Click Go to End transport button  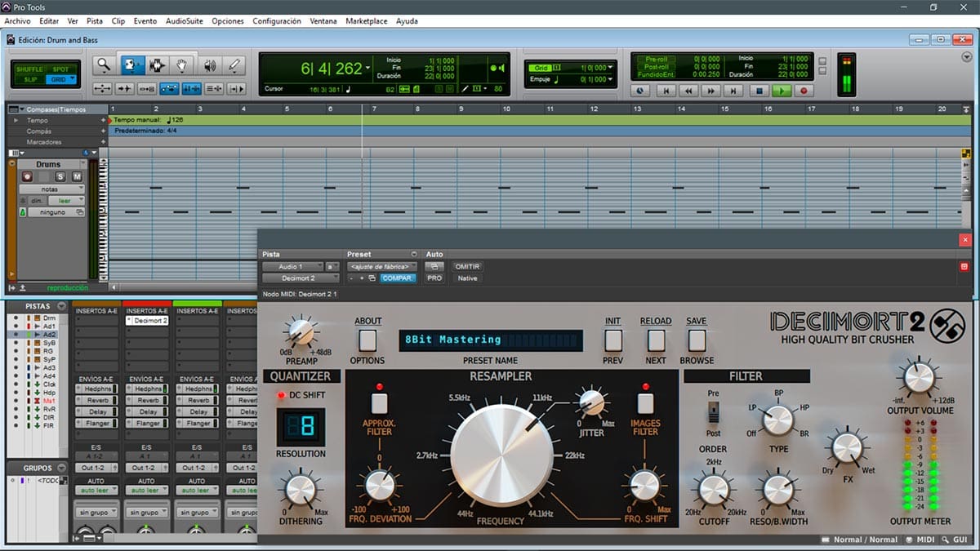click(734, 91)
